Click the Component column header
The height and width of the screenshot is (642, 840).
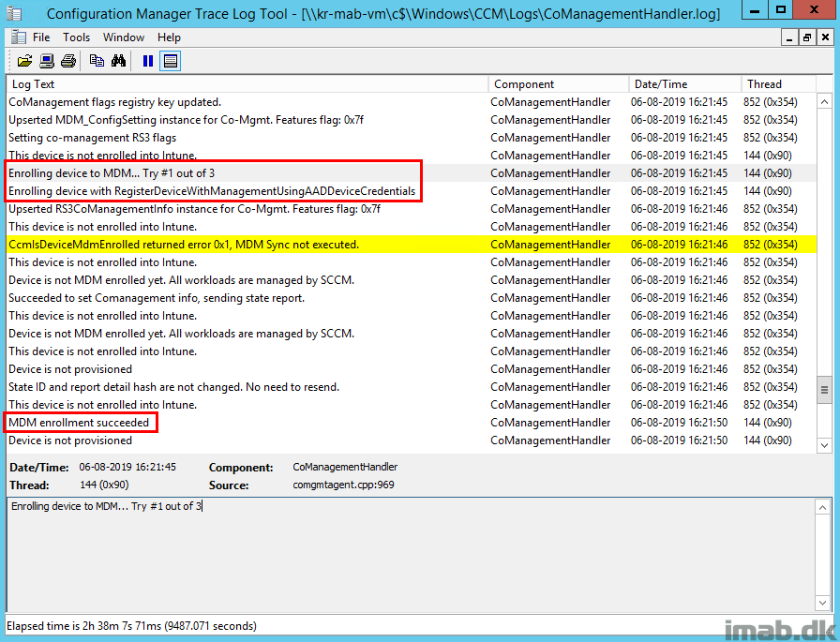point(558,84)
